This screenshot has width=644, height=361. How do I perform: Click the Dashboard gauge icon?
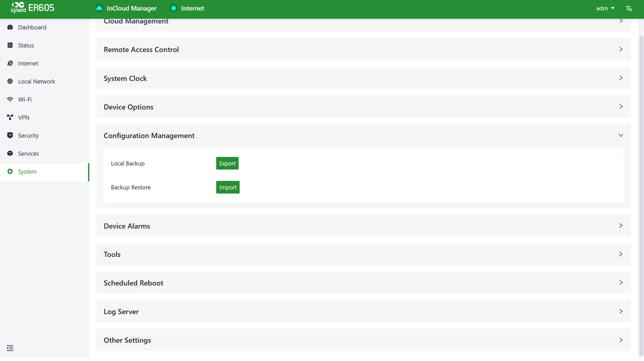(10, 27)
